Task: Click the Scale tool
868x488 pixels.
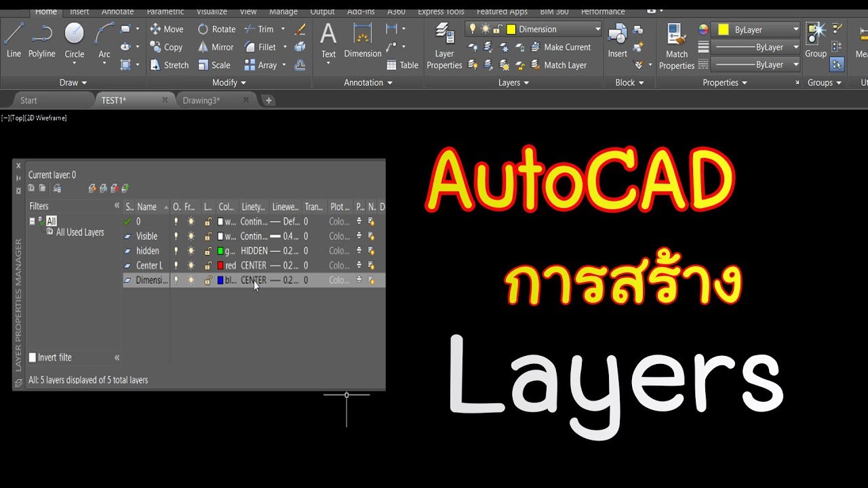Action: (x=214, y=65)
